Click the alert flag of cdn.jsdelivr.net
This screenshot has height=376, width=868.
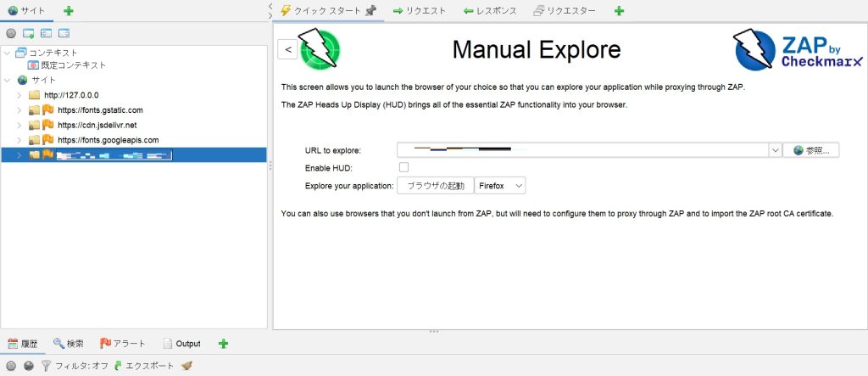coord(48,125)
